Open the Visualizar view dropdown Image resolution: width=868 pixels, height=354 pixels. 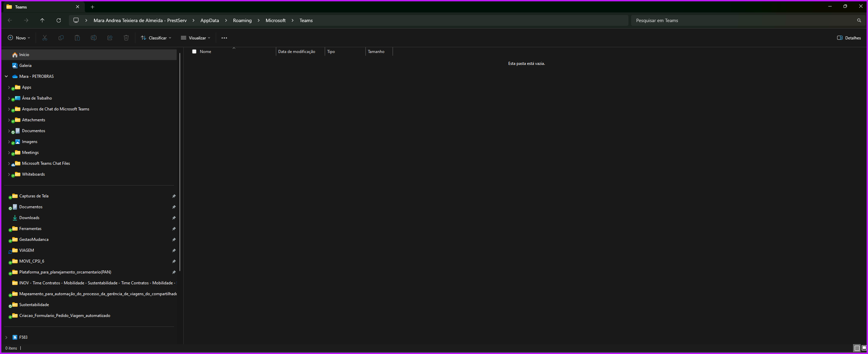click(195, 38)
